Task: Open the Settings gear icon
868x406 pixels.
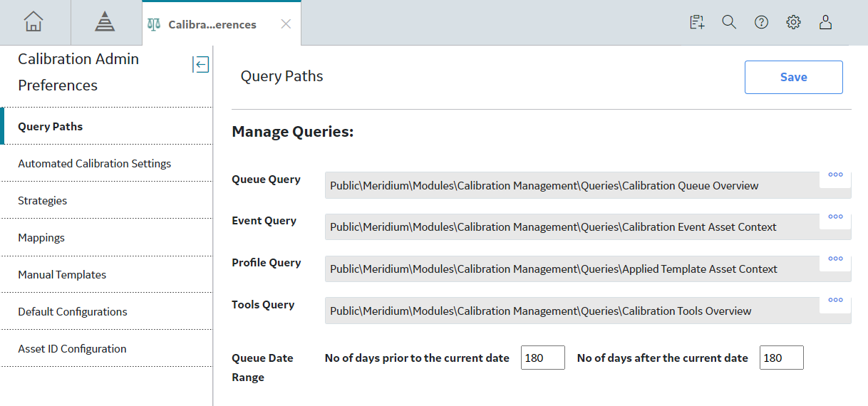Action: tap(793, 23)
